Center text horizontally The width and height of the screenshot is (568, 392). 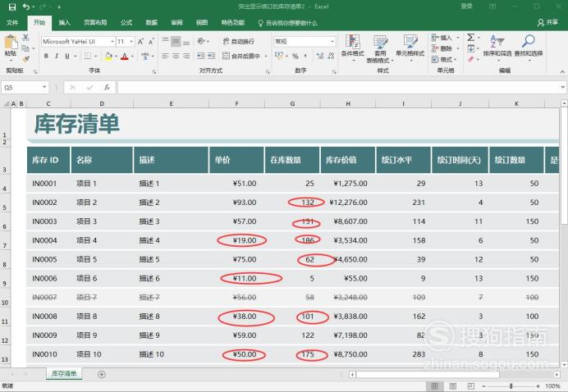[x=176, y=56]
